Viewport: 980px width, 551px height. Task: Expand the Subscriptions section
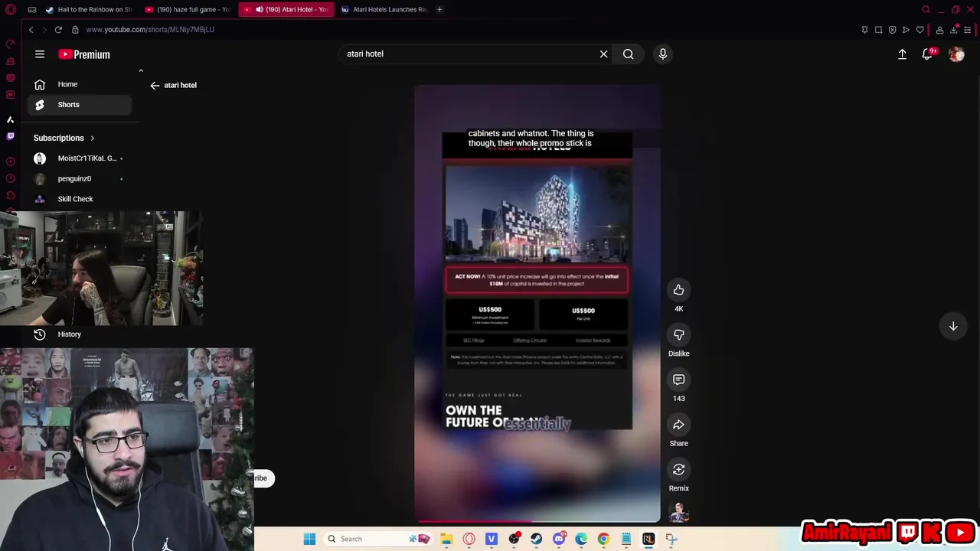(64, 139)
